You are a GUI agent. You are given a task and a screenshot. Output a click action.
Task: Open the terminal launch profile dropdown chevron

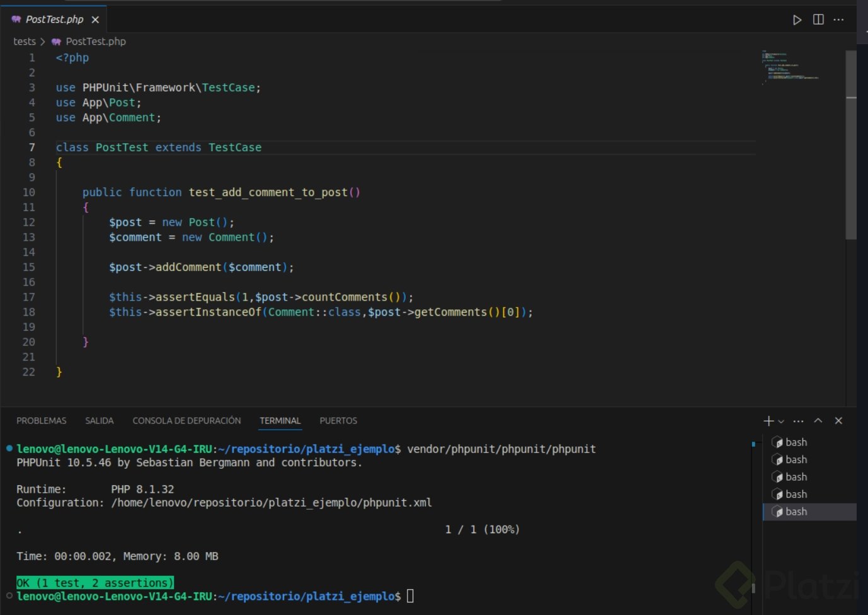[781, 421]
